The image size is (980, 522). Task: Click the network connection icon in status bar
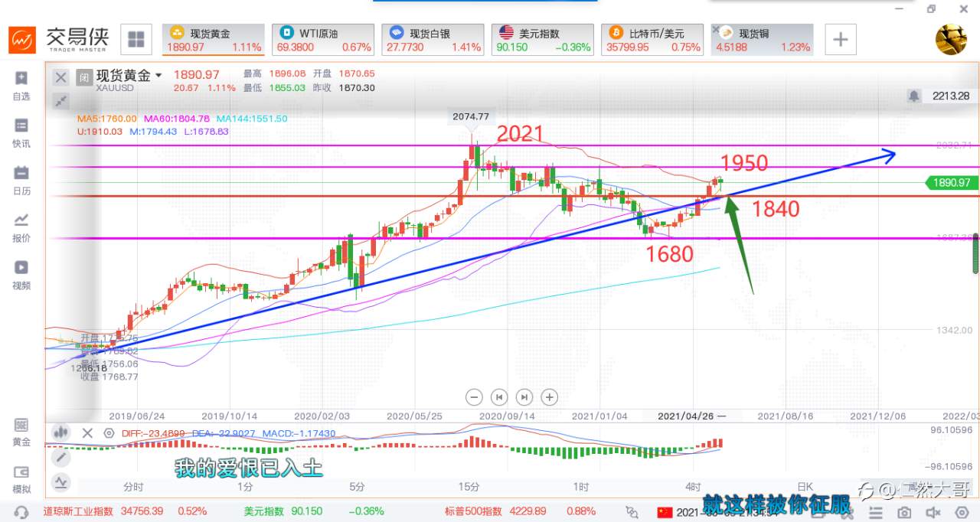tap(632, 512)
